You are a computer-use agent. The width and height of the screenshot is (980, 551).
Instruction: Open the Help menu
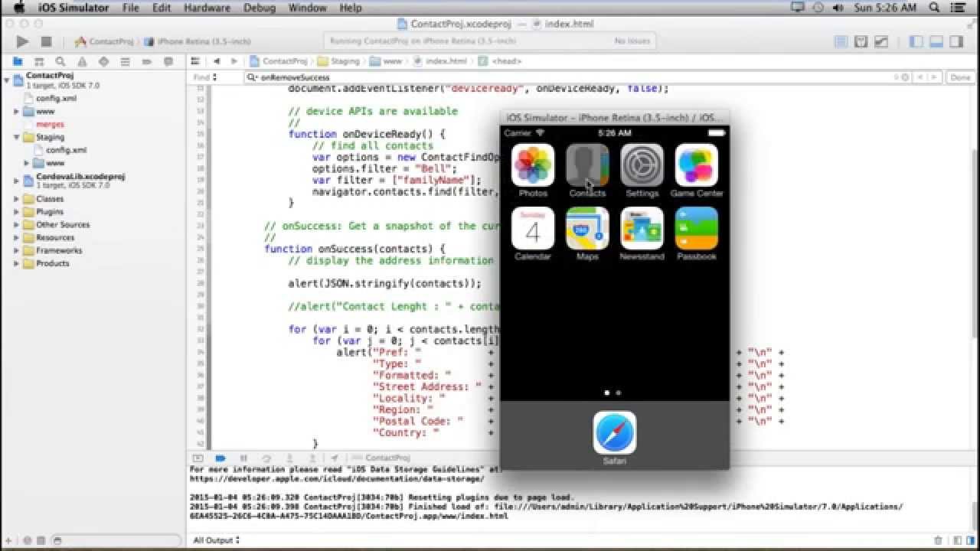pyautogui.click(x=351, y=8)
